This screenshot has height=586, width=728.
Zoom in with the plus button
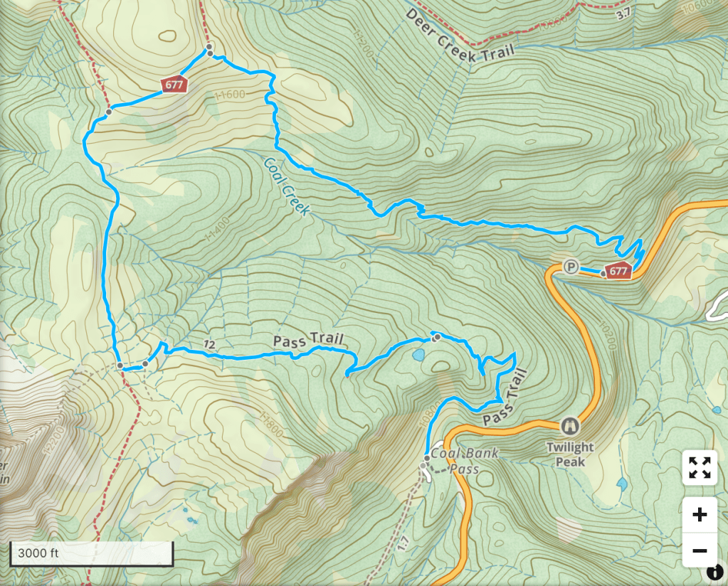tap(700, 515)
